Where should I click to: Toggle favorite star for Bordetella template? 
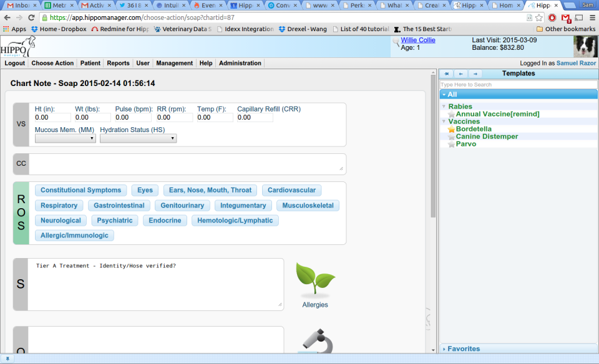click(x=451, y=129)
